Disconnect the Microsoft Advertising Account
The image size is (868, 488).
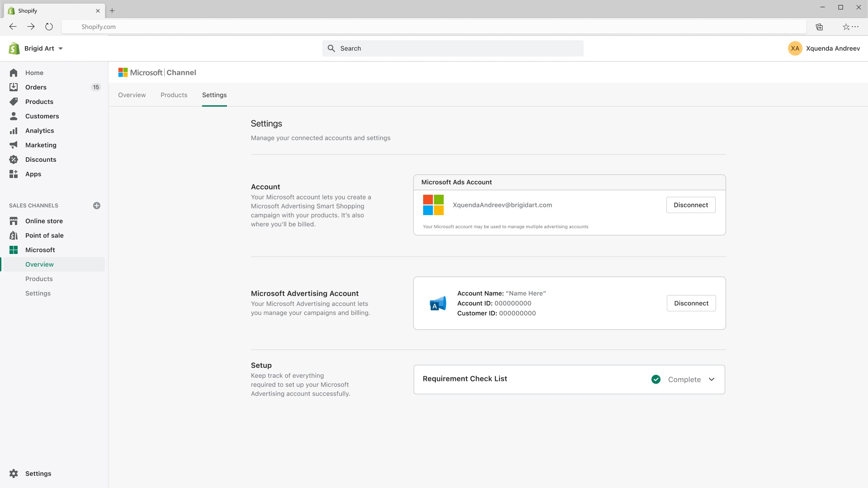pyautogui.click(x=691, y=303)
